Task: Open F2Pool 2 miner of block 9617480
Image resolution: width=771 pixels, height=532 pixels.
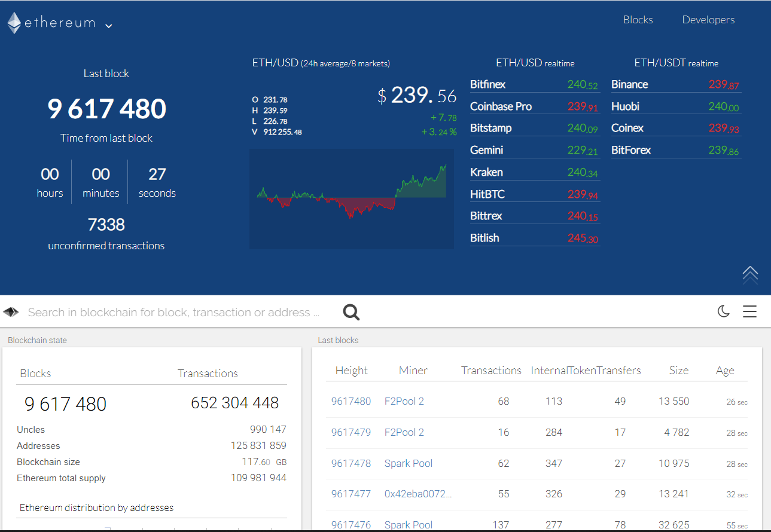Action: click(404, 402)
